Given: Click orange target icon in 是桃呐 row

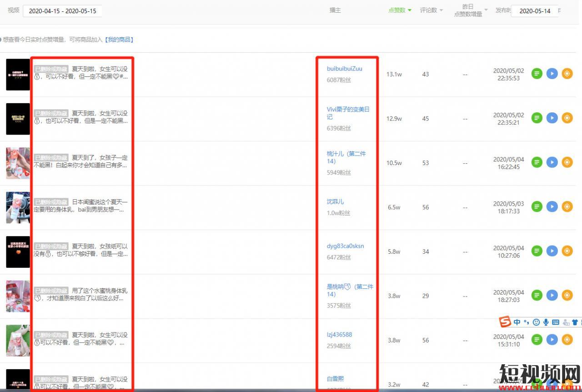Looking at the screenshot, I should (x=567, y=296).
